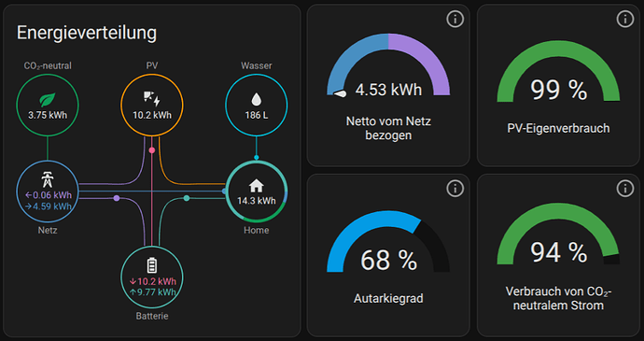
Task: Open info for Netto vom Netz bezogen
Action: 455,19
